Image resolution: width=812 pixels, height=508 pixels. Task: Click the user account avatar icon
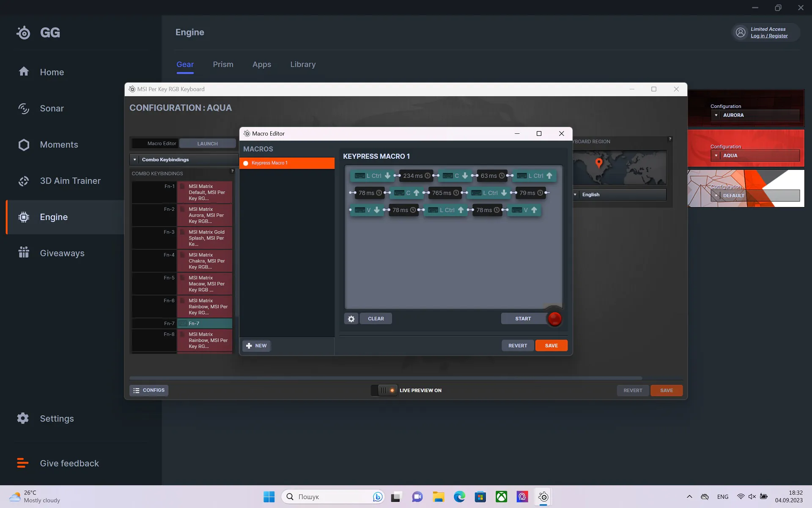741,32
